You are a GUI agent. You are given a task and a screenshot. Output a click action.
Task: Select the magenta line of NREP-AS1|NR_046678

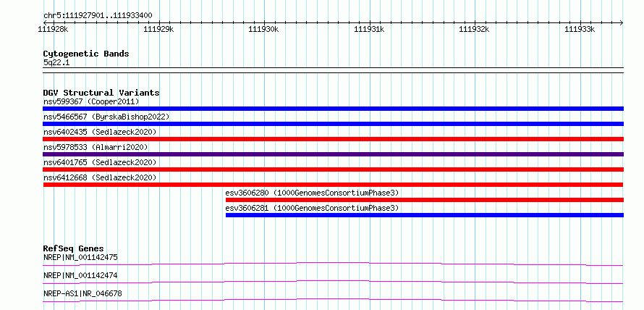(333, 300)
